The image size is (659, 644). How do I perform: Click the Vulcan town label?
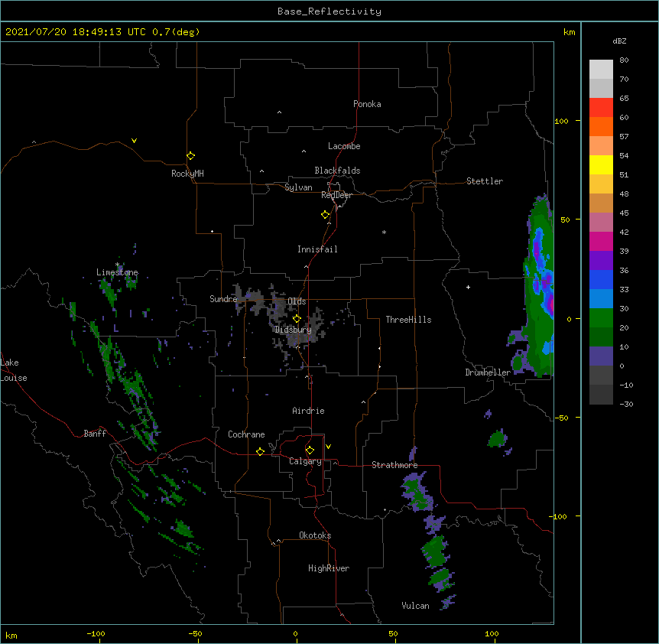point(415,606)
